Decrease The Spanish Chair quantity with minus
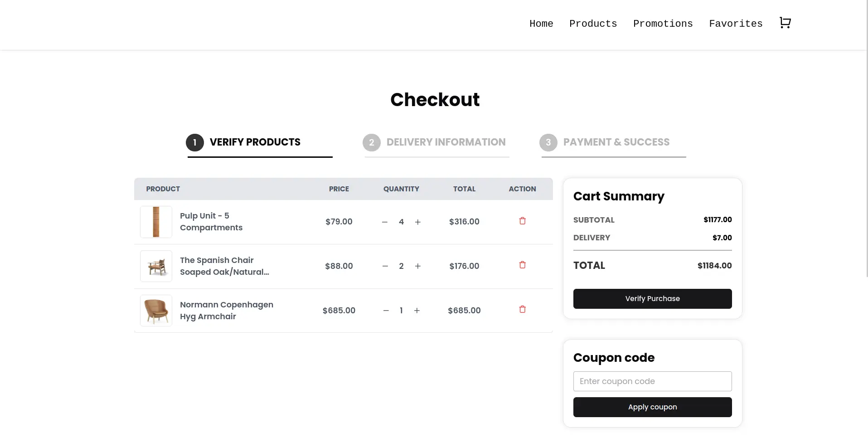The width and height of the screenshot is (868, 438). (385, 266)
